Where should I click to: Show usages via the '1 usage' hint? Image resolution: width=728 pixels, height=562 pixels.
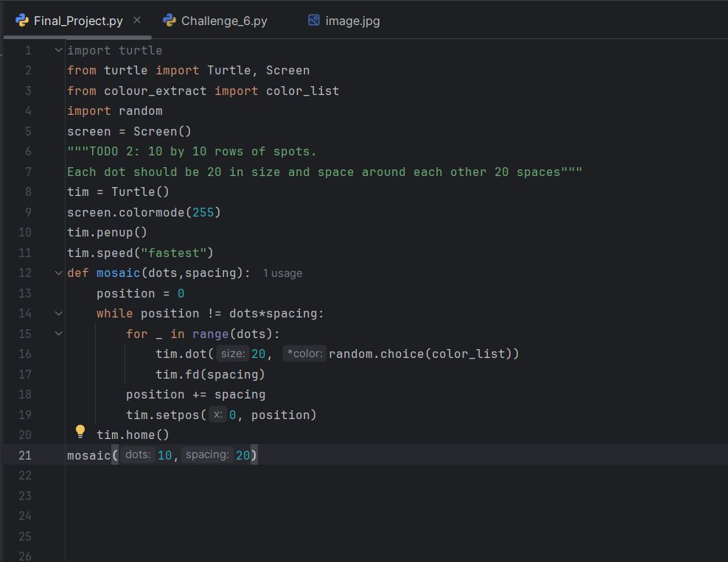point(282,273)
